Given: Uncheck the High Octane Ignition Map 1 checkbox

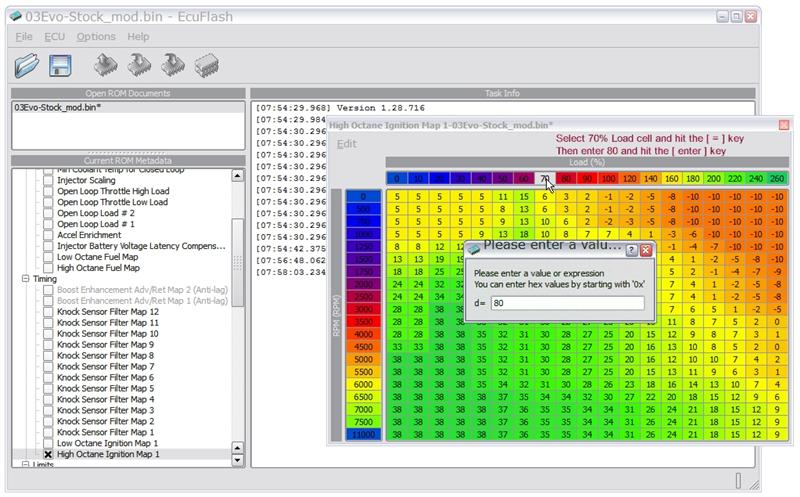Looking at the screenshot, I should [x=48, y=454].
